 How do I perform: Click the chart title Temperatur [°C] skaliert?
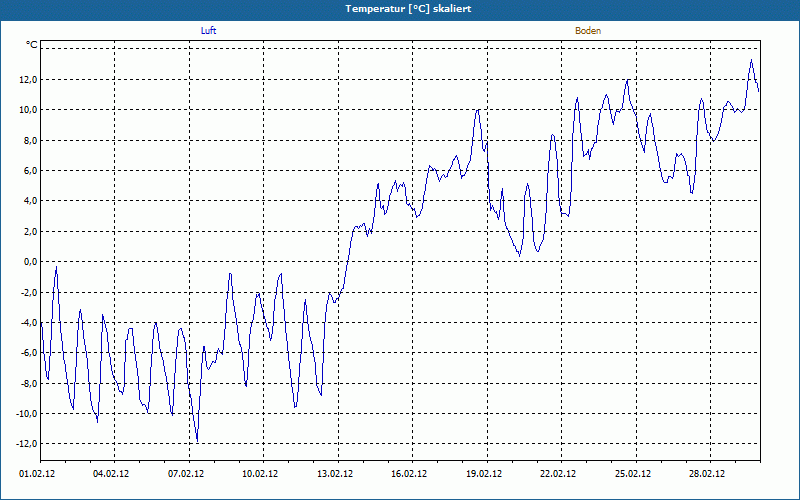[x=408, y=9]
